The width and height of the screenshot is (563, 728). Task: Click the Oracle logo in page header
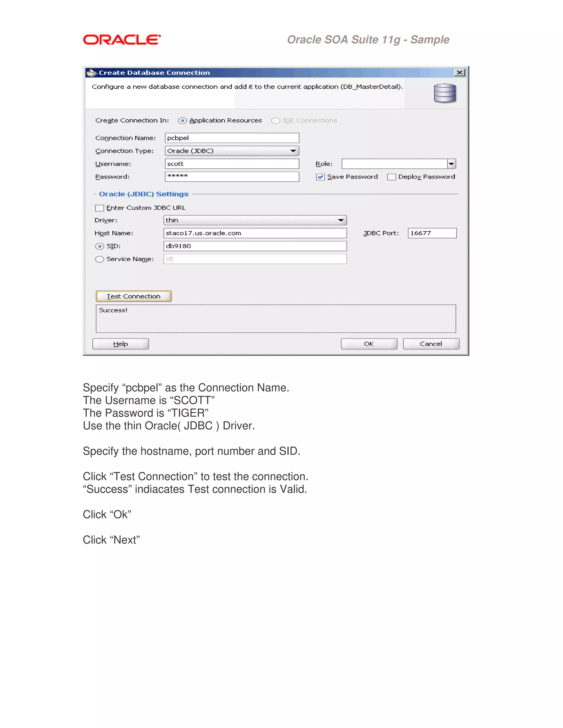pos(122,40)
